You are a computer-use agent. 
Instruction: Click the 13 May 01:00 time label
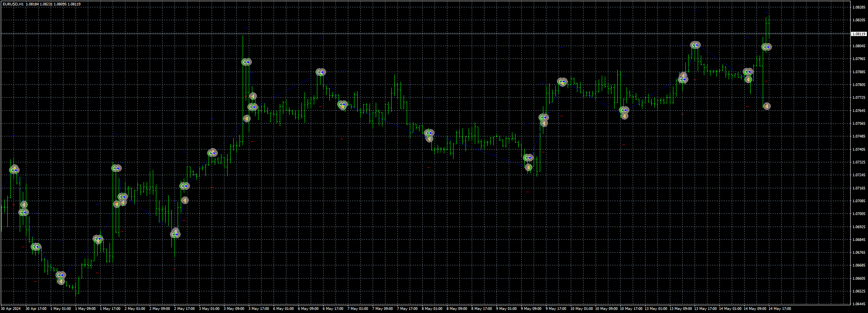coord(656,309)
